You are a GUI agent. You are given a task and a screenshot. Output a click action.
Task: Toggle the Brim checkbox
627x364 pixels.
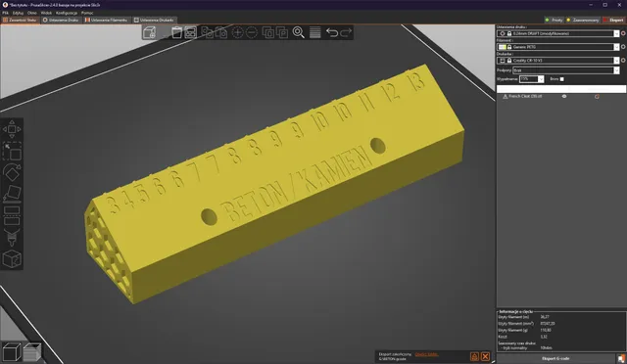(561, 79)
